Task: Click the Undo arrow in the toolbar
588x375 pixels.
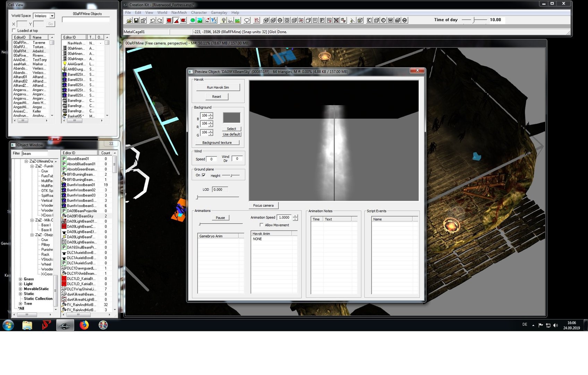Action: point(153,20)
